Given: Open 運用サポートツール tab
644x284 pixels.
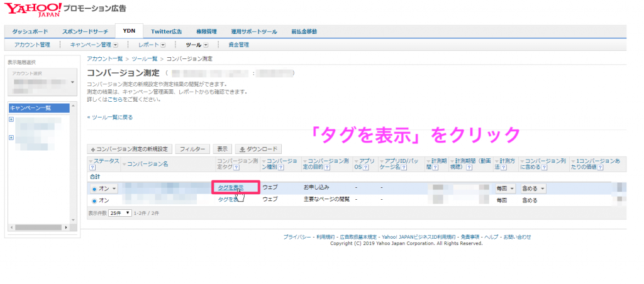Looking at the screenshot, I should tap(254, 31).
